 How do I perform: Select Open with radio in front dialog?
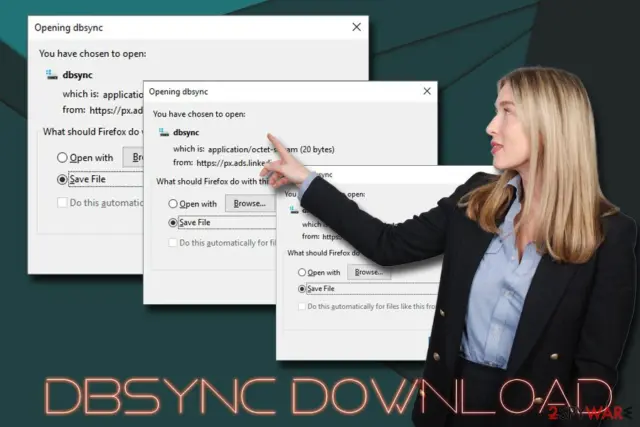click(302, 272)
